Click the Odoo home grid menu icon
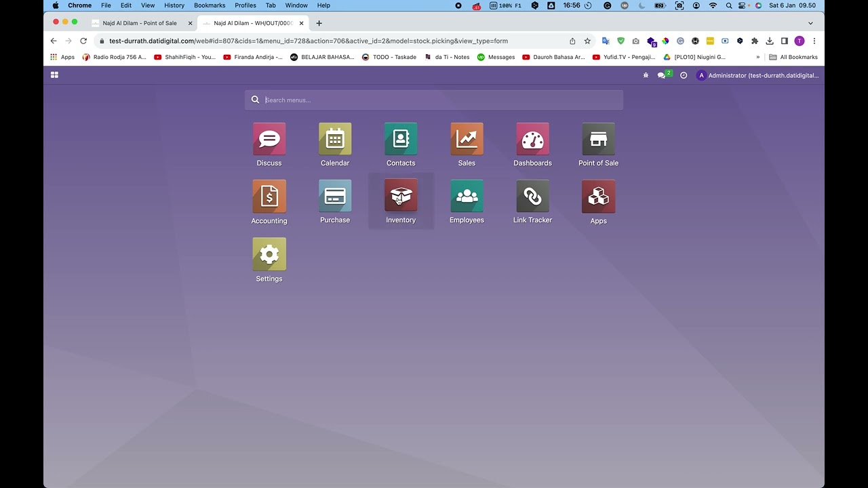Screen dimensions: 868x488 54,75
